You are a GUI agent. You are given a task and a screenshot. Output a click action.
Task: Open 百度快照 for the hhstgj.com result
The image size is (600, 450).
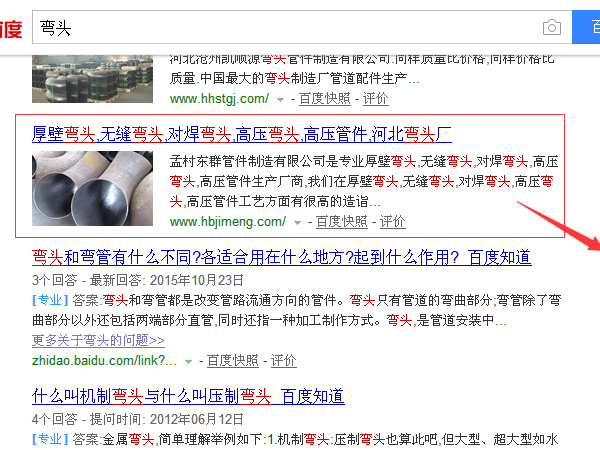[327, 99]
